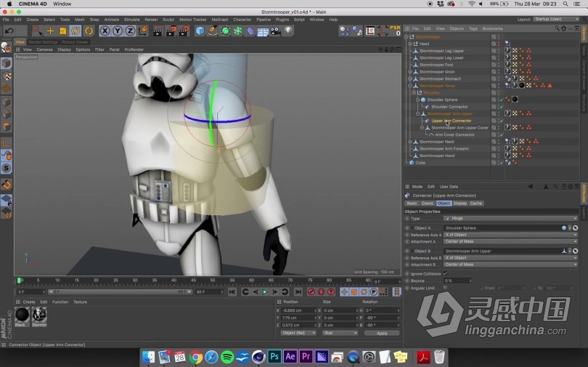Viewport: 588px width, 367px height.
Task: Click the Apply button in Coordinates
Action: pyautogui.click(x=382, y=334)
